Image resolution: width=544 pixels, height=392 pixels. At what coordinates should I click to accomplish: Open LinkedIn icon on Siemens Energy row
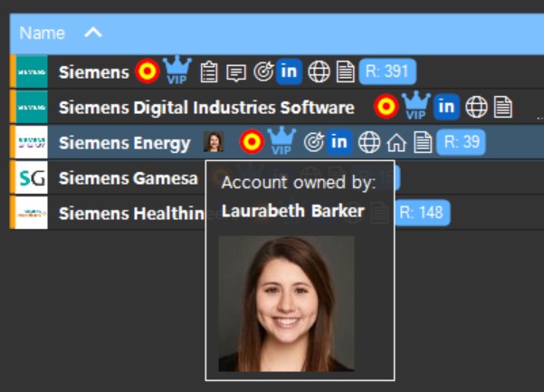click(339, 142)
